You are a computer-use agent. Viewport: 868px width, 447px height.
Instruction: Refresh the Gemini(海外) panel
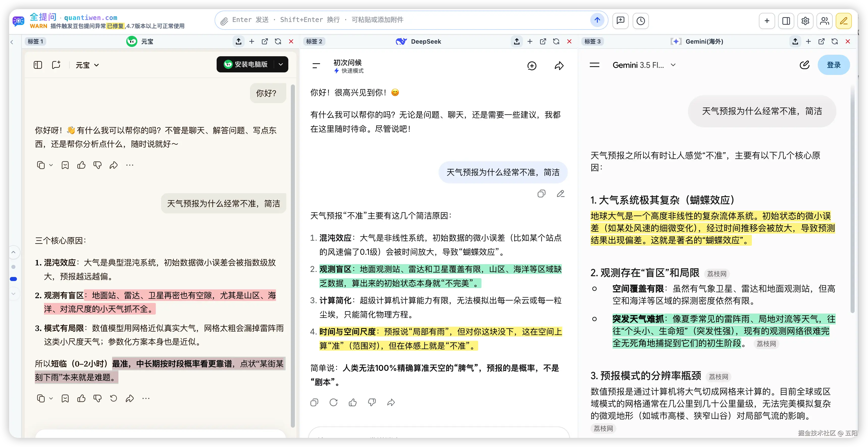835,41
